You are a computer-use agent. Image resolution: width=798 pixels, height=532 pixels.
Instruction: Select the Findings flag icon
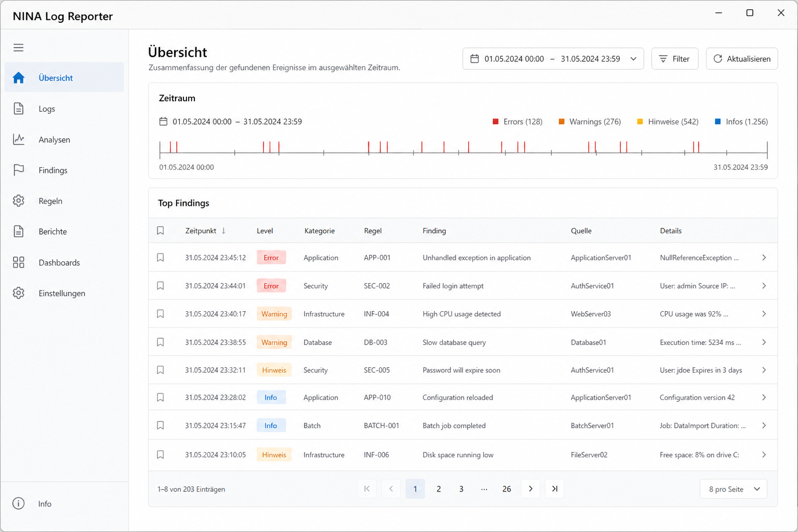tap(19, 170)
